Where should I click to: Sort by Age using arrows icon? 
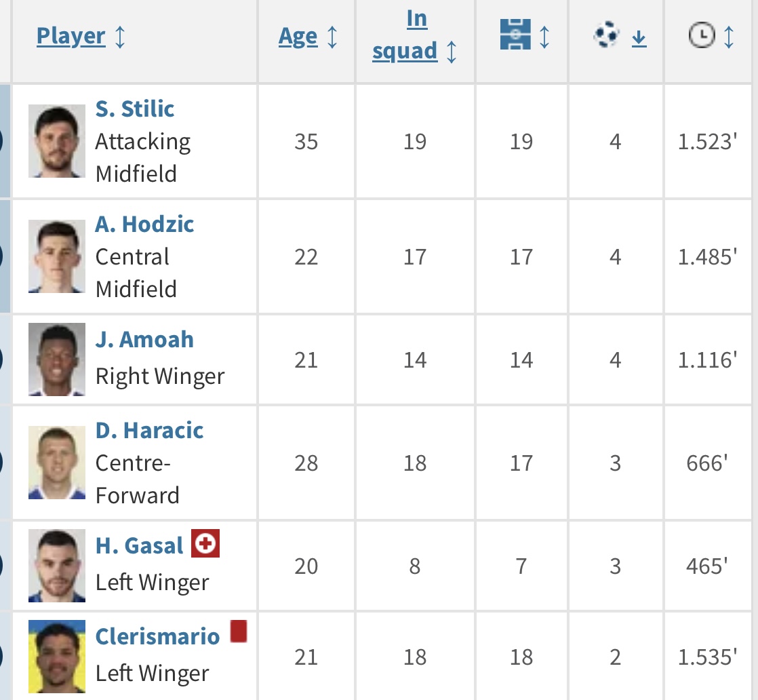pos(332,36)
